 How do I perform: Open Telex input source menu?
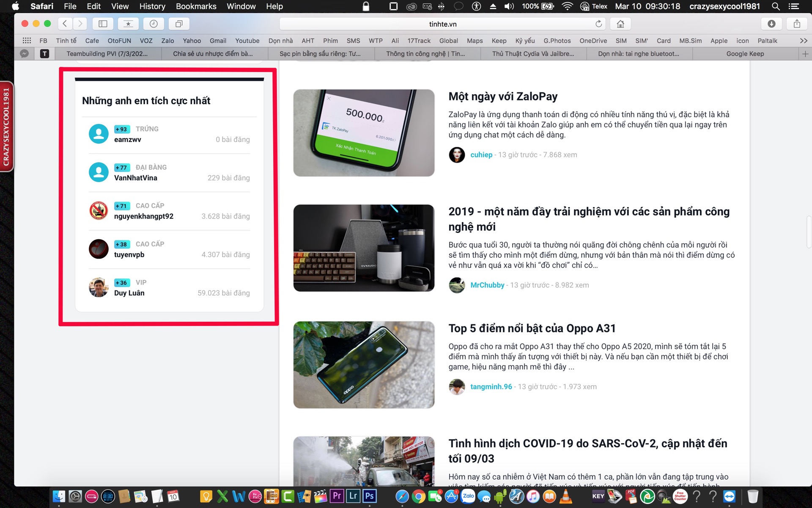[x=594, y=6]
